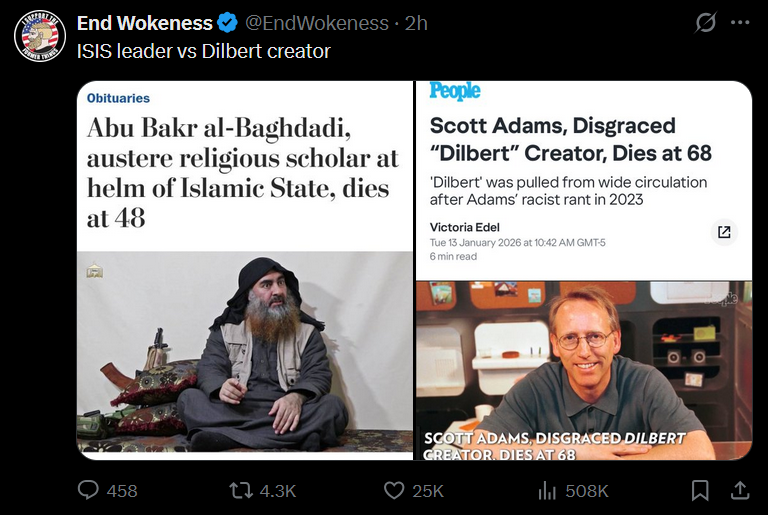Click the 458 replies count
Viewport: 768px width, 515px height.
pos(122,491)
